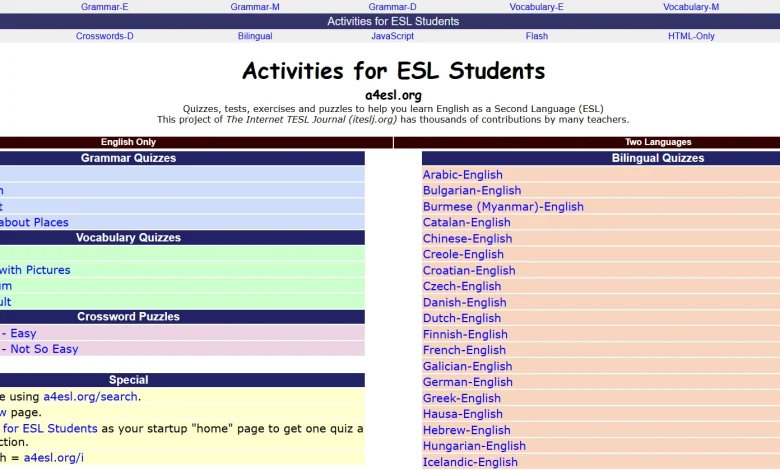Open Galician-English bilingual quizzes

(x=468, y=366)
